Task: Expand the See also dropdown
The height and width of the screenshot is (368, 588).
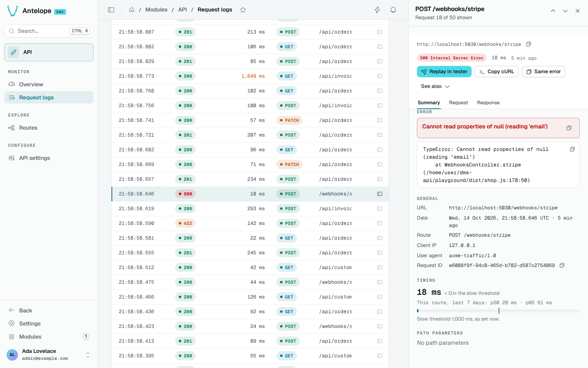Action: [435, 86]
